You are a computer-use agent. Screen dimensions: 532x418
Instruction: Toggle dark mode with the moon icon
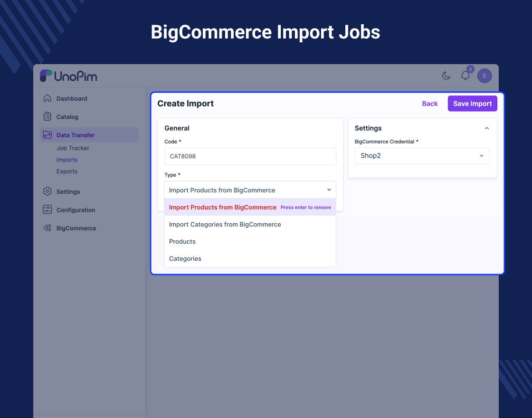coord(446,75)
